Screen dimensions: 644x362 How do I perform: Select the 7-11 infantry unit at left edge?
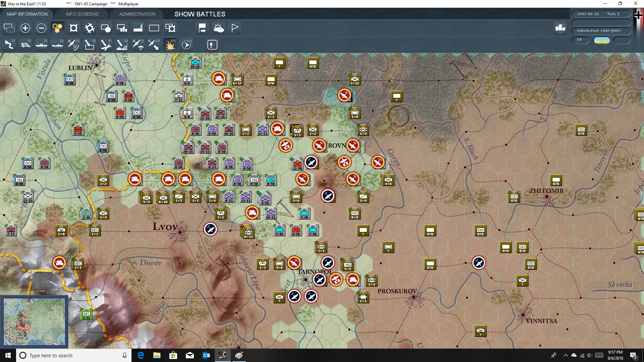[x=11, y=231]
